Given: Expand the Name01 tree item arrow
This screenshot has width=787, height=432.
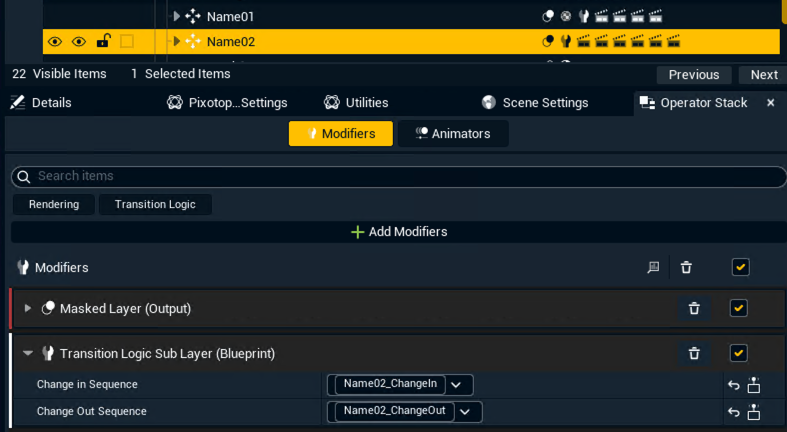Looking at the screenshot, I should (x=176, y=17).
